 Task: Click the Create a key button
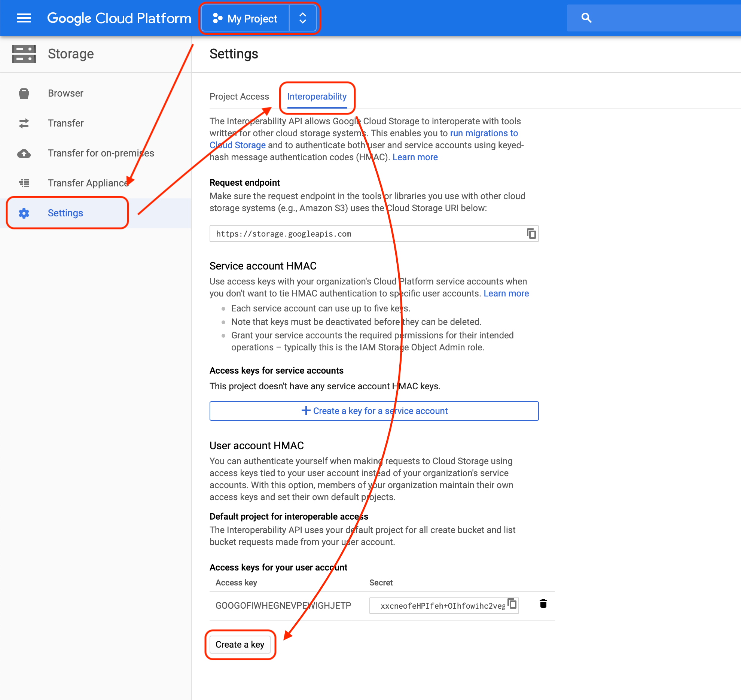coord(240,644)
